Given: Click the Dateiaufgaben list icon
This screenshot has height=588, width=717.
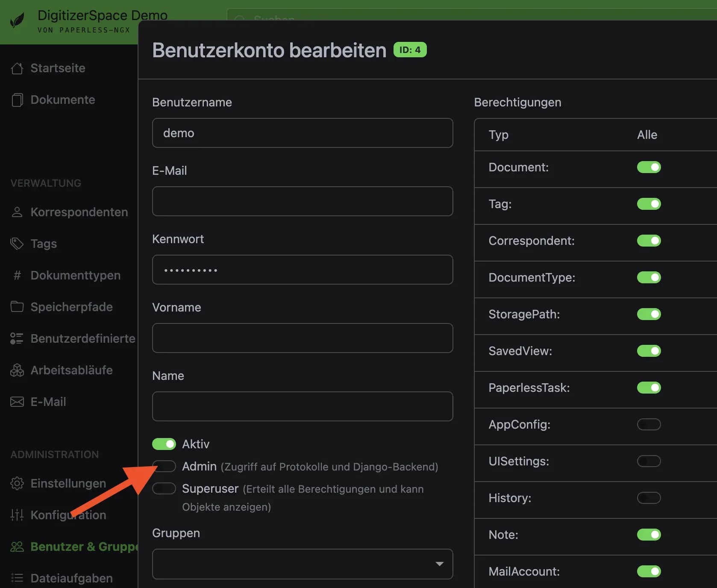Looking at the screenshot, I should [x=17, y=578].
